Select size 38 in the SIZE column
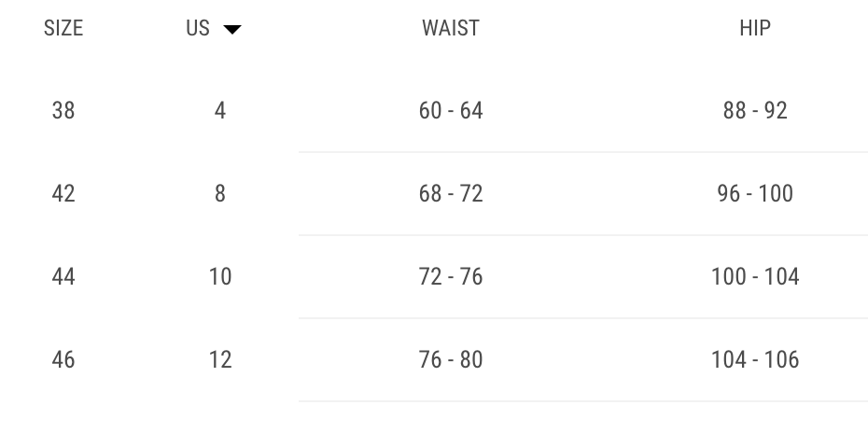 click(63, 110)
